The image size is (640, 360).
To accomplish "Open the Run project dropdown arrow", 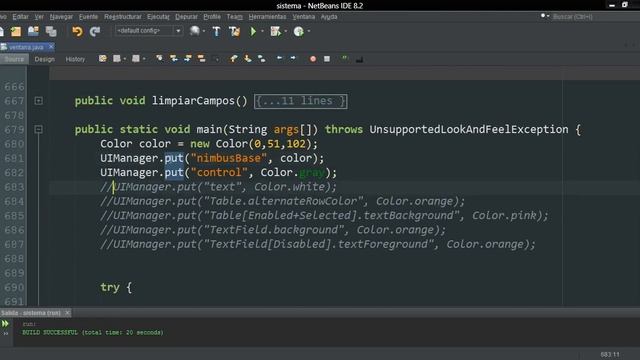I will [x=262, y=31].
